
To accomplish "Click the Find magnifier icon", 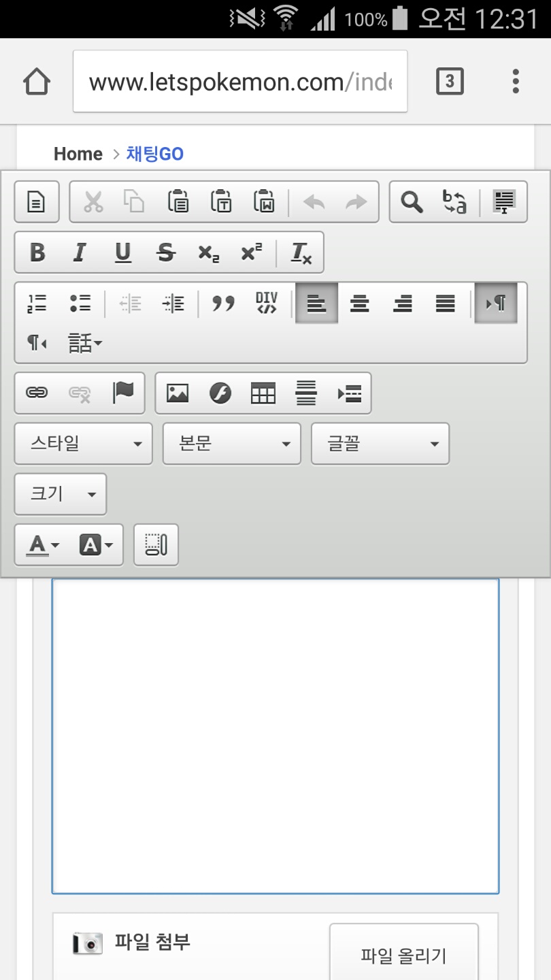I will pyautogui.click(x=412, y=202).
